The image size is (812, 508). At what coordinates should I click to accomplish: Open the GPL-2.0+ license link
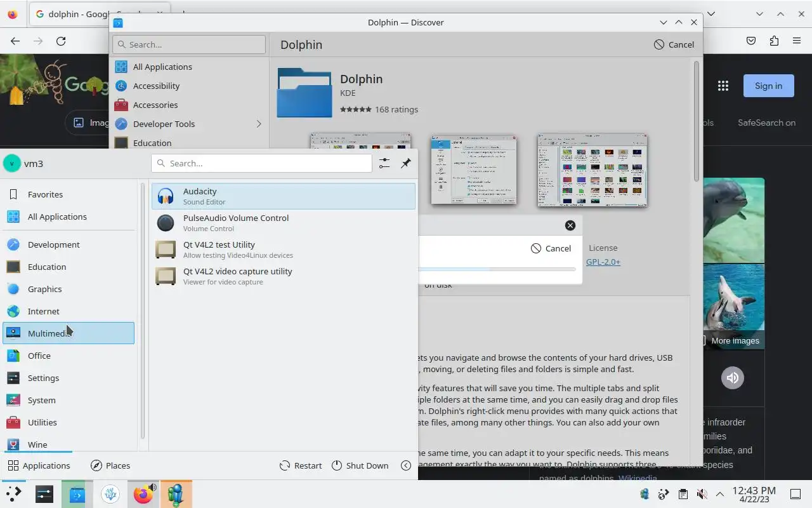[x=603, y=262]
